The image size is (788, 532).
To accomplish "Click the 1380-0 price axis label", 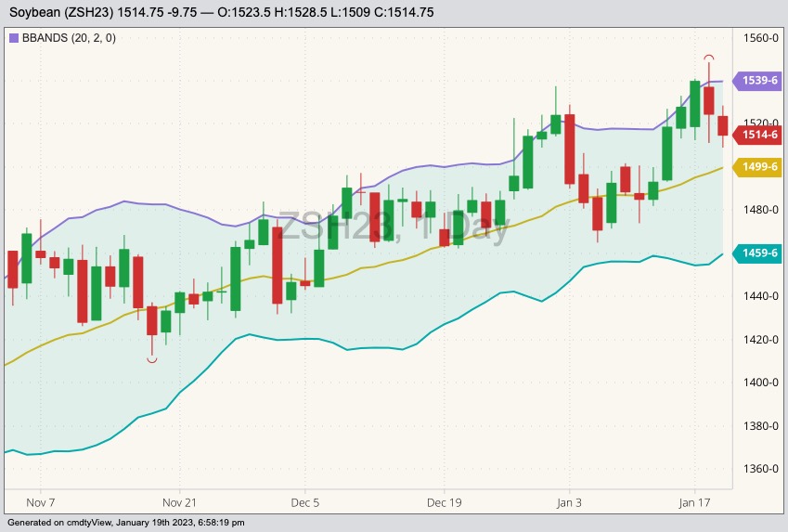I will [761, 426].
